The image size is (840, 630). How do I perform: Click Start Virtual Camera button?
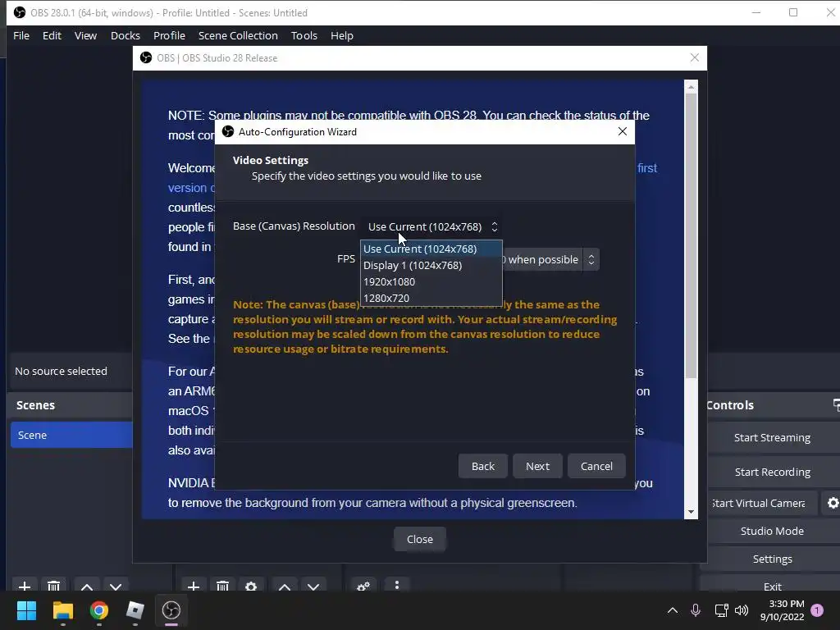763,503
